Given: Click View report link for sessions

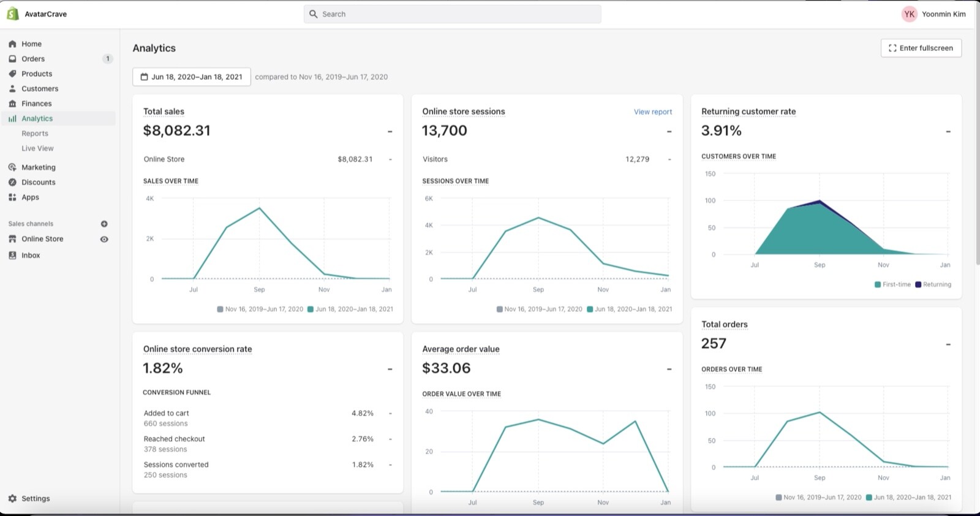Looking at the screenshot, I should point(653,112).
